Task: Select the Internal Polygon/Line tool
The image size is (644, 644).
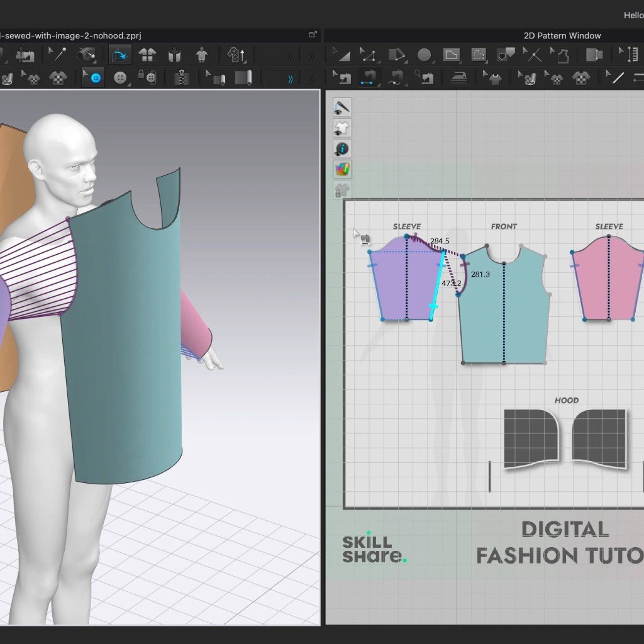Action: [479, 55]
